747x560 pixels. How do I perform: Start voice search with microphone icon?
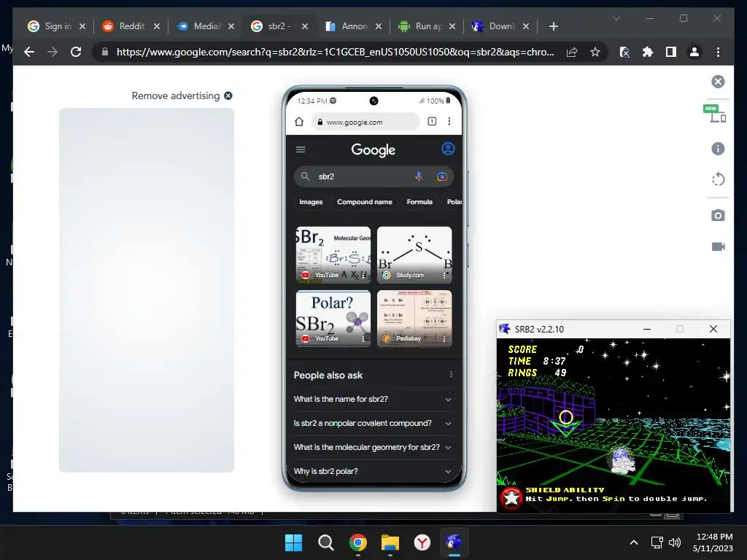tap(418, 176)
